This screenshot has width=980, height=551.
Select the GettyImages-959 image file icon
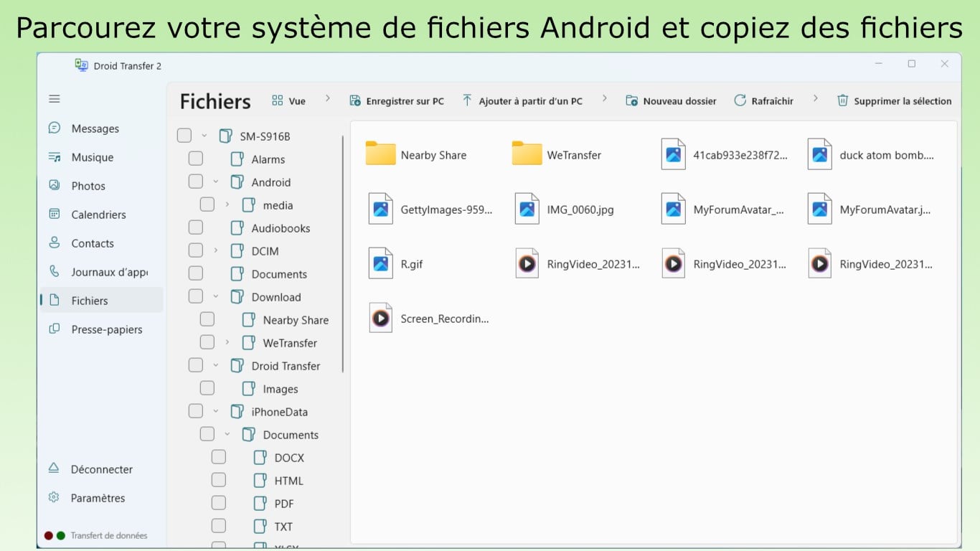(x=380, y=209)
